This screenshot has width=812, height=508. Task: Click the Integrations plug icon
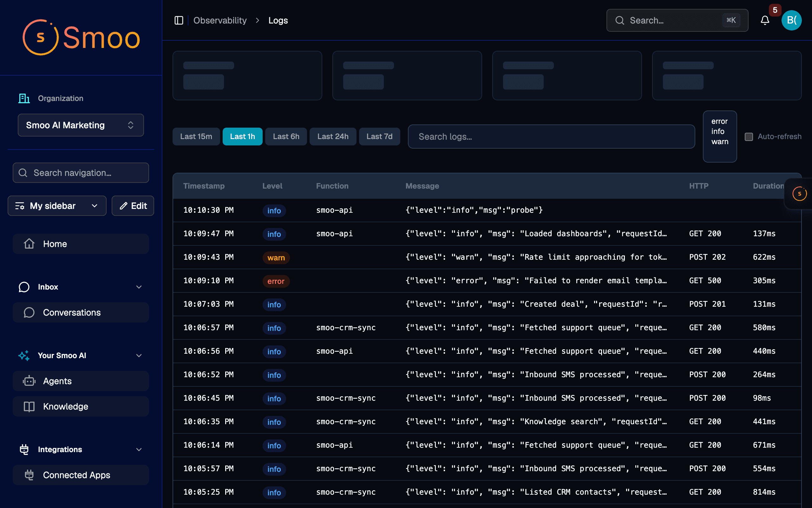click(x=24, y=449)
